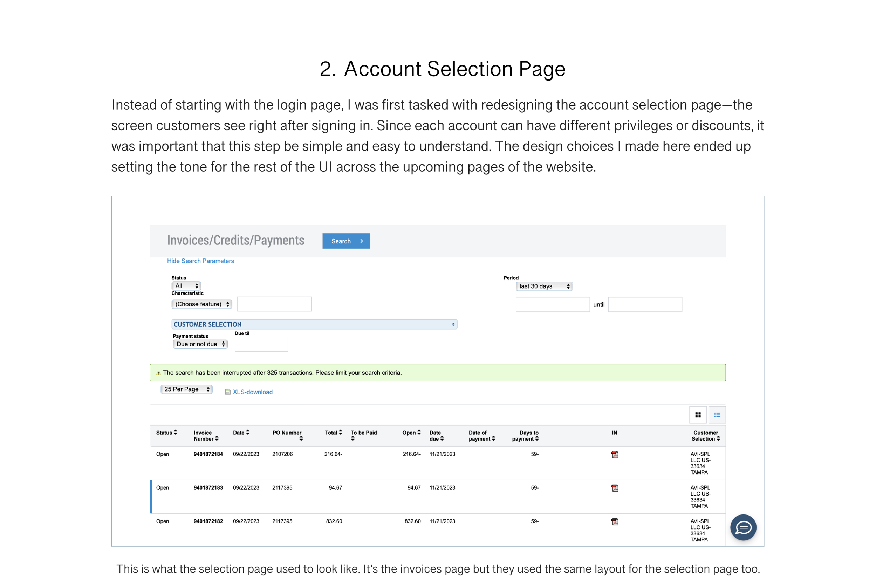Sort by Status column arrows
Image resolution: width=876 pixels, height=588 pixels.
(x=175, y=433)
